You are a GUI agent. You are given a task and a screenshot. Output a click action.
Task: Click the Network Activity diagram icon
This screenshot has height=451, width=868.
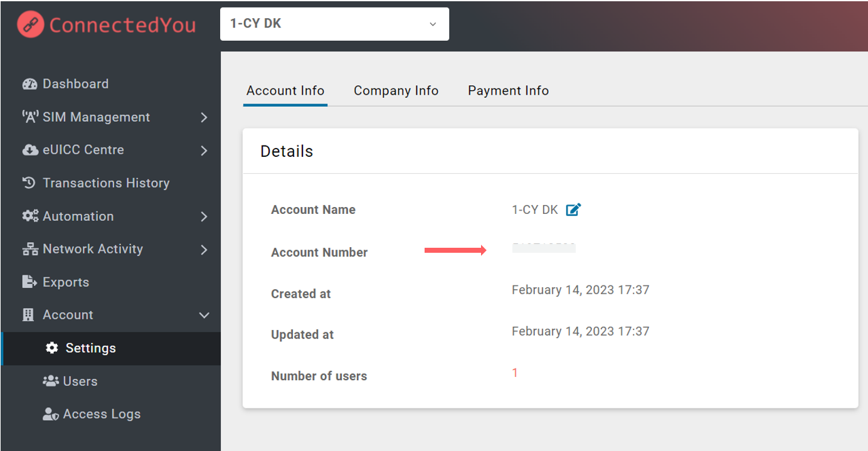click(x=29, y=249)
